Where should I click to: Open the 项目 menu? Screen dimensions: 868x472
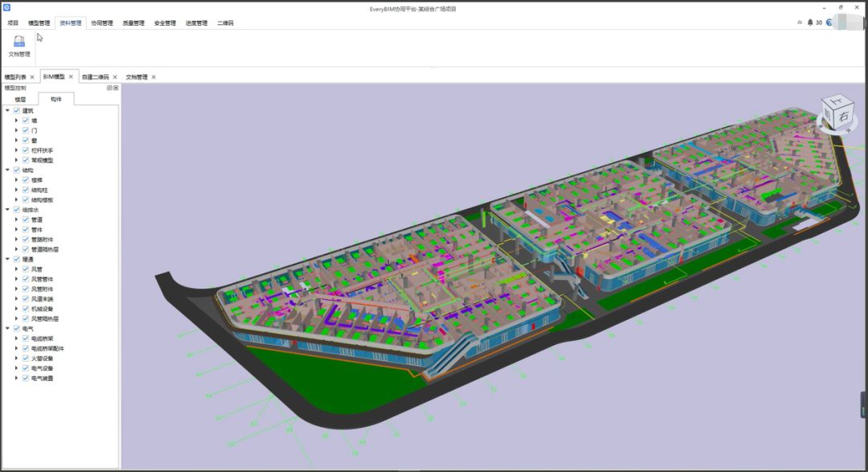(13, 23)
